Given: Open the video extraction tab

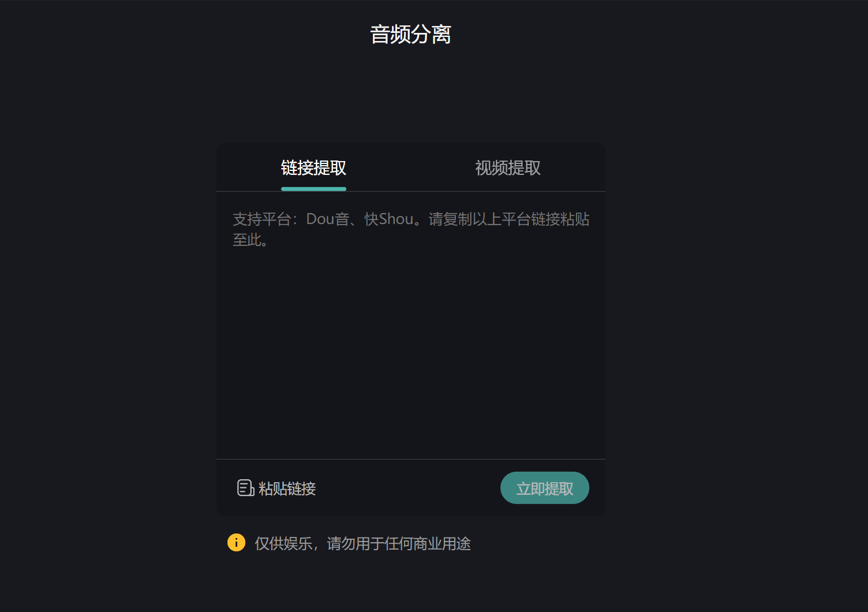Looking at the screenshot, I should pos(507,167).
